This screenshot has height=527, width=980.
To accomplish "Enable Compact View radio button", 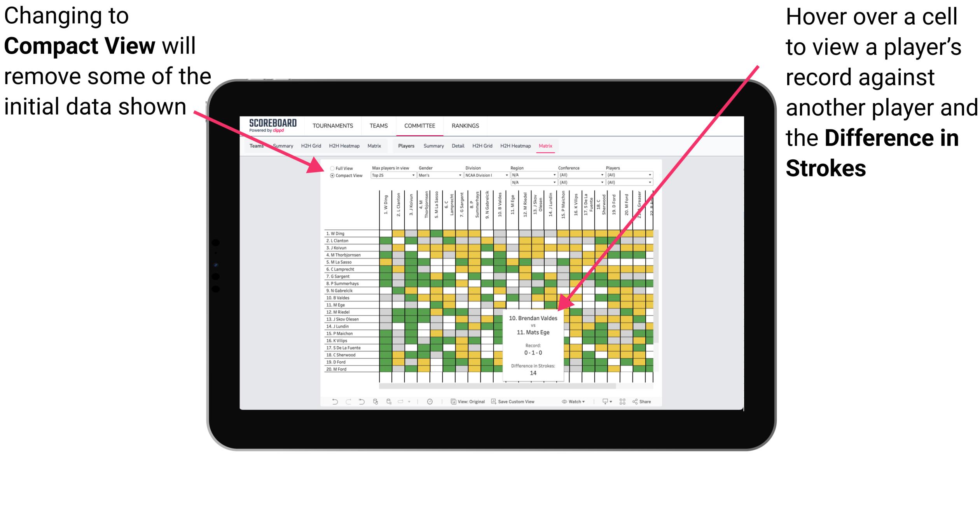I will [x=332, y=176].
